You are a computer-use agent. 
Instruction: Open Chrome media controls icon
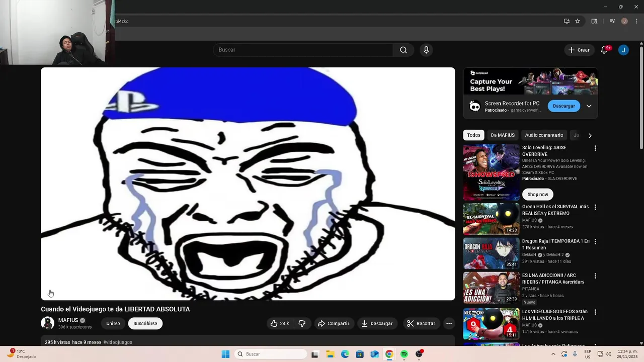[x=612, y=21]
